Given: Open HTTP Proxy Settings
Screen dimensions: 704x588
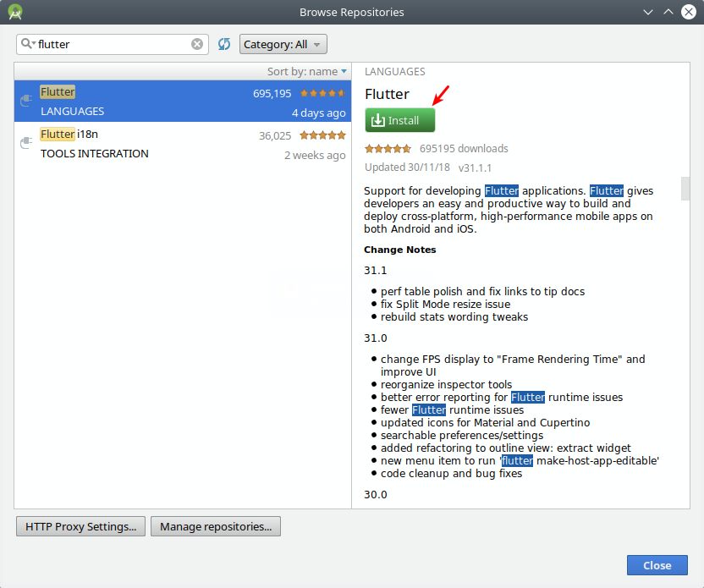Looking at the screenshot, I should (x=80, y=526).
